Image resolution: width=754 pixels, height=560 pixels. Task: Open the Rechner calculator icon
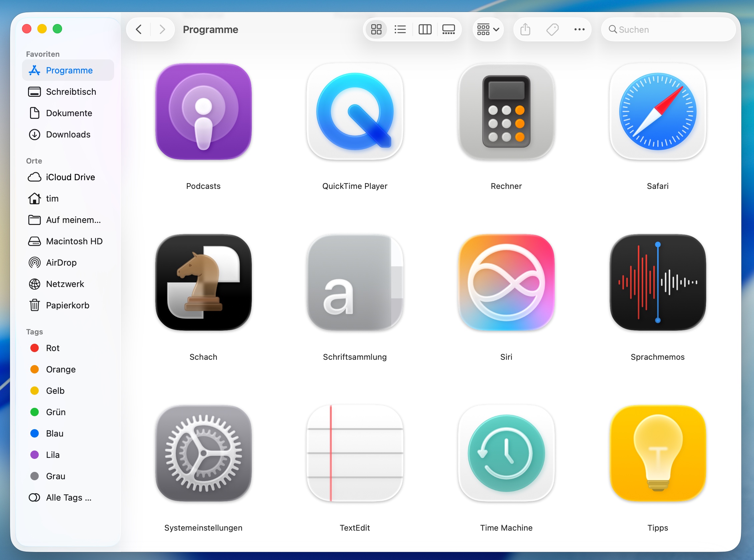(506, 111)
